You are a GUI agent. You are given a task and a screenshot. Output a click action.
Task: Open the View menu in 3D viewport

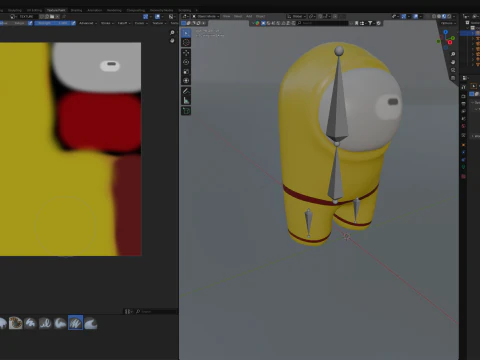pyautogui.click(x=226, y=16)
